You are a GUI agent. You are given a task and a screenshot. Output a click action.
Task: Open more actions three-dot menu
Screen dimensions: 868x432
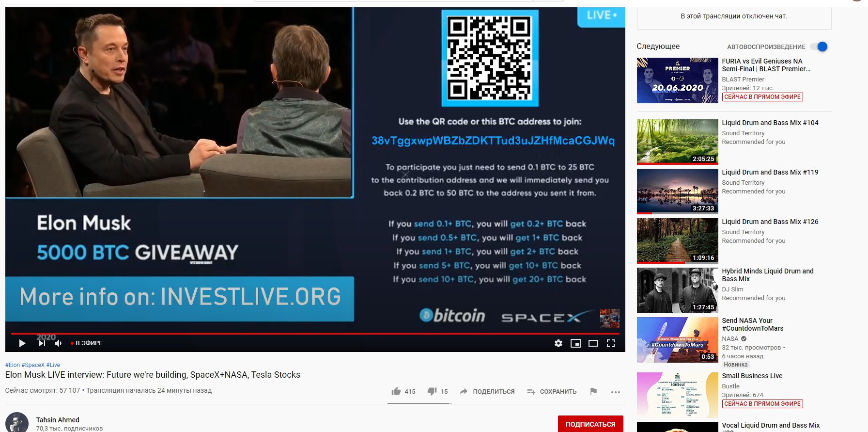click(x=616, y=392)
